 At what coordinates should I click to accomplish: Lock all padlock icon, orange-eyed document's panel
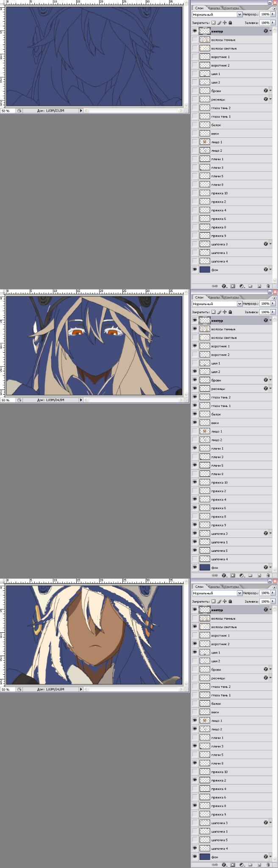pyautogui.click(x=230, y=312)
